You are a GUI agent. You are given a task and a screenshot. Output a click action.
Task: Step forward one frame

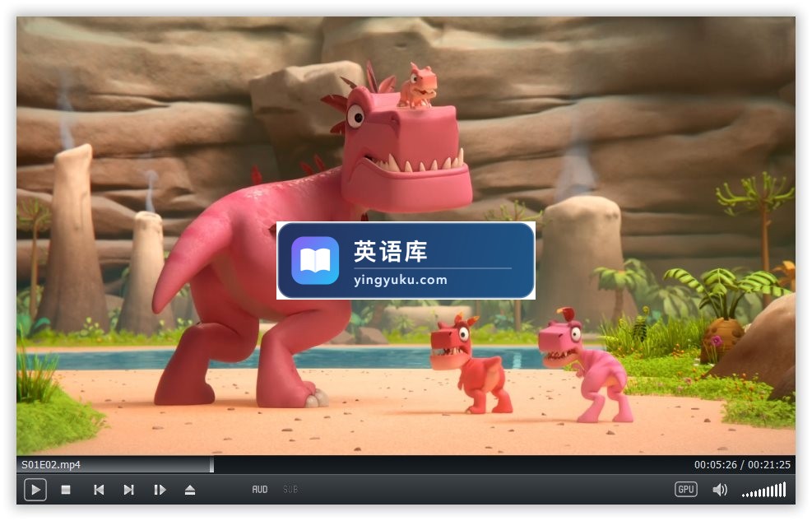pos(160,490)
